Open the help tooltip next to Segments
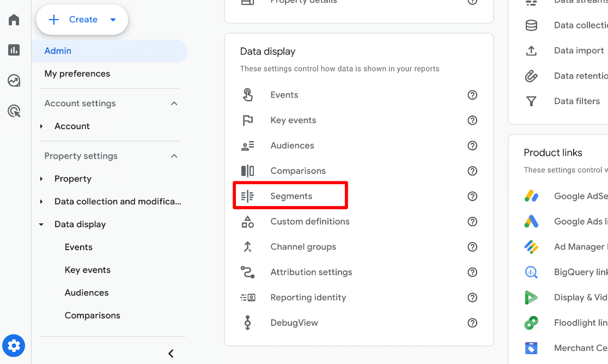The height and width of the screenshot is (364, 608). (x=472, y=196)
